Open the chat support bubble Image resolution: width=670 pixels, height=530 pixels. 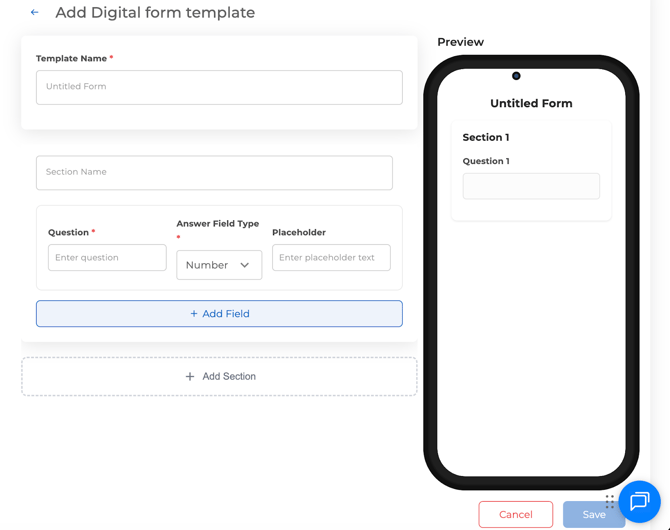click(x=639, y=501)
